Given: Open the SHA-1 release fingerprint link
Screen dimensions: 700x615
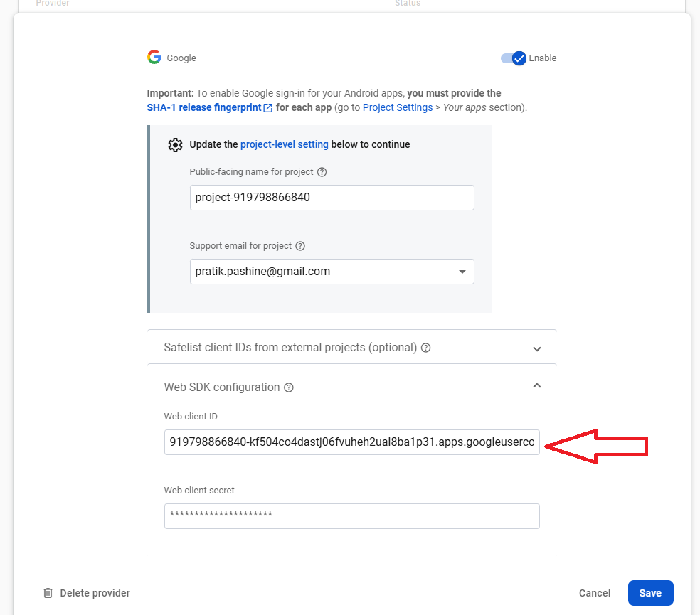Looking at the screenshot, I should coord(204,107).
